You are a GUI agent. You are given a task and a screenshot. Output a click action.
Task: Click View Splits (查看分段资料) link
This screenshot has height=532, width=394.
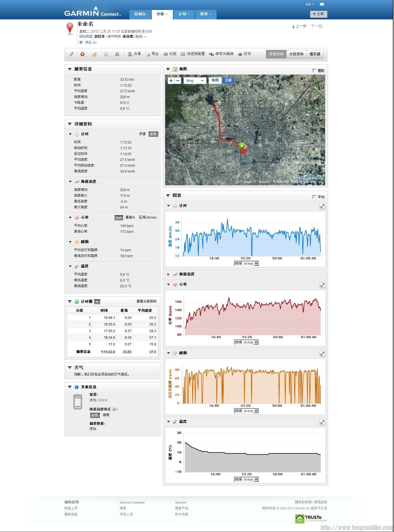(x=146, y=301)
